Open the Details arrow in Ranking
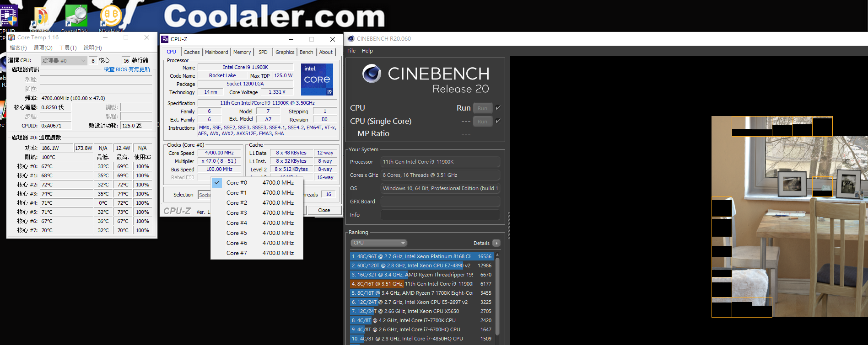 tap(496, 243)
